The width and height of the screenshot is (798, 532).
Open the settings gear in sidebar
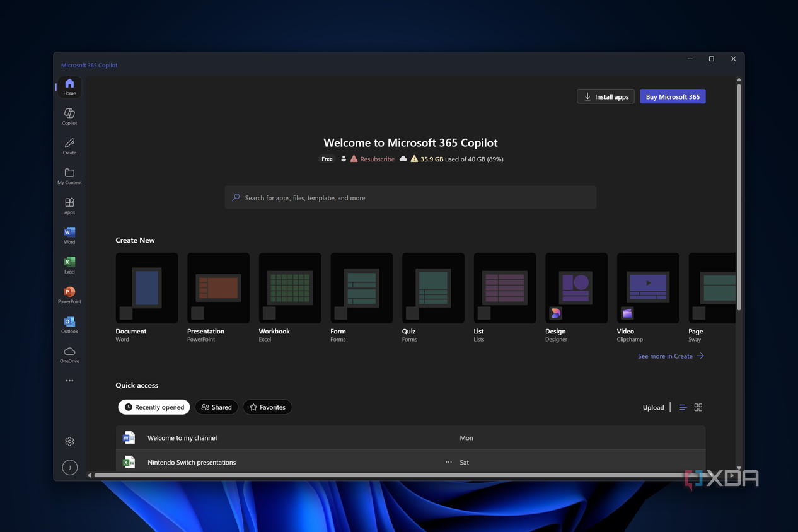click(x=69, y=441)
